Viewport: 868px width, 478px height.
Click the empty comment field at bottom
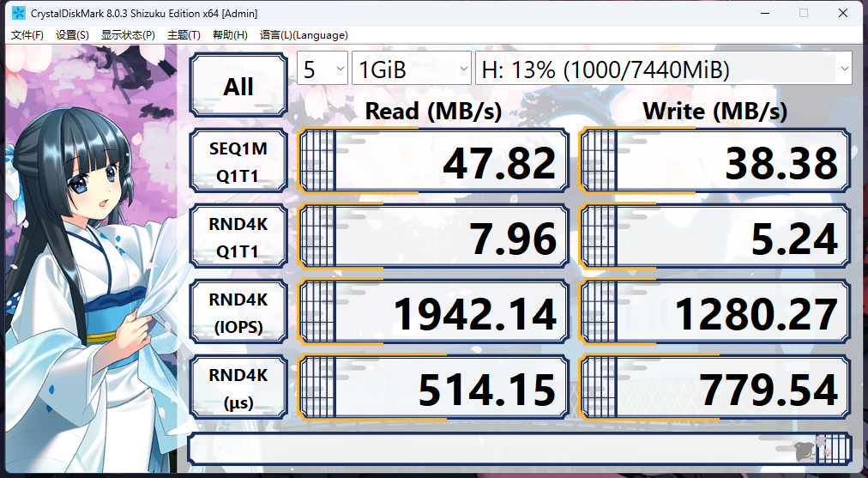coord(489,449)
